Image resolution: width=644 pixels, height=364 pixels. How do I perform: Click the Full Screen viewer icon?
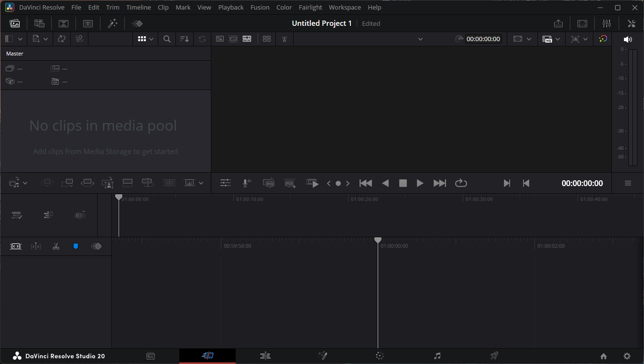(582, 23)
